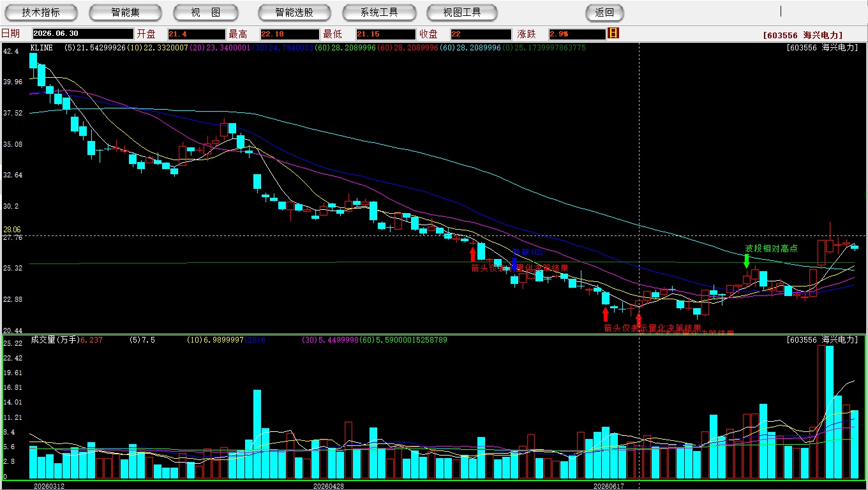This screenshot has height=490, width=868.
Task: Click the yellow 28.06 price axis value
Action: (12, 229)
